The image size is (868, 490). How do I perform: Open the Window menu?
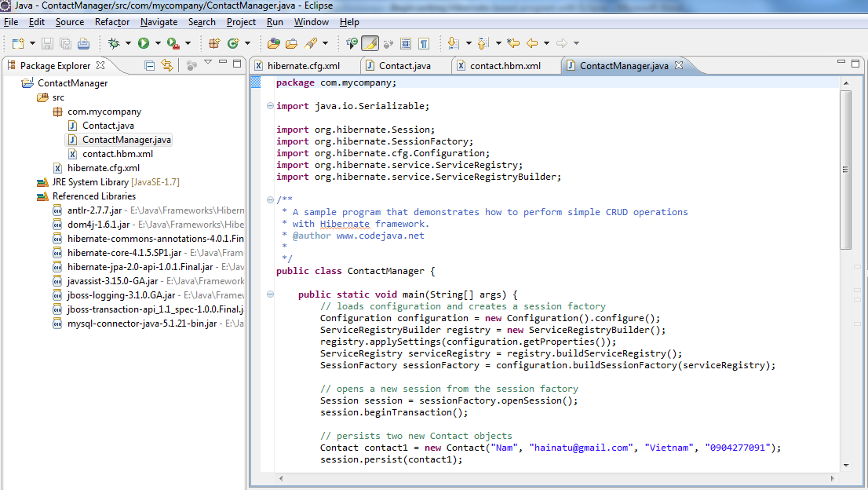[311, 22]
